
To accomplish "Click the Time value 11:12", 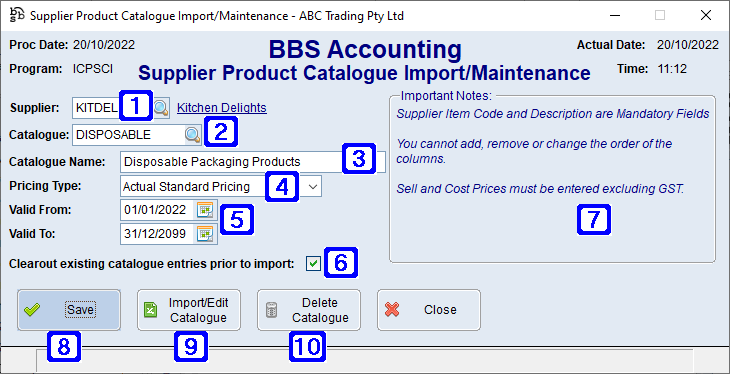I will coord(672,69).
